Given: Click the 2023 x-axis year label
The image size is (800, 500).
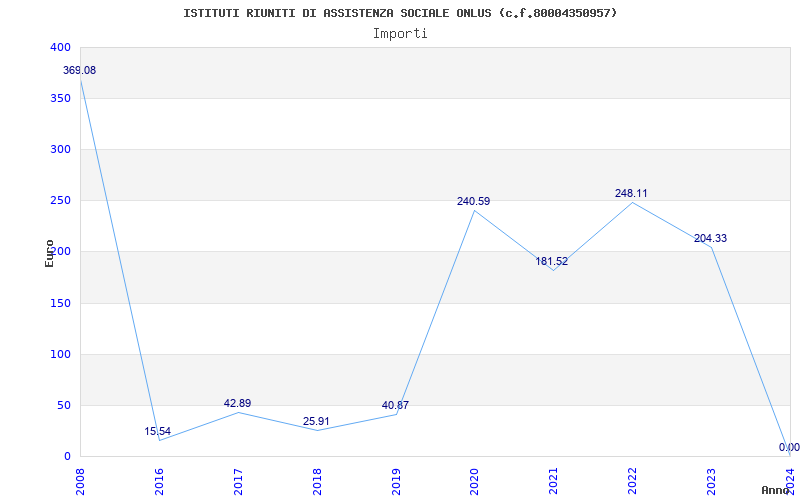Looking at the screenshot, I should pos(711,479).
